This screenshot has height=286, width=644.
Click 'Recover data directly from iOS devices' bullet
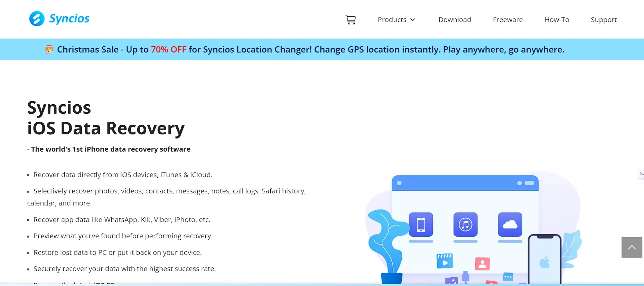click(123, 175)
